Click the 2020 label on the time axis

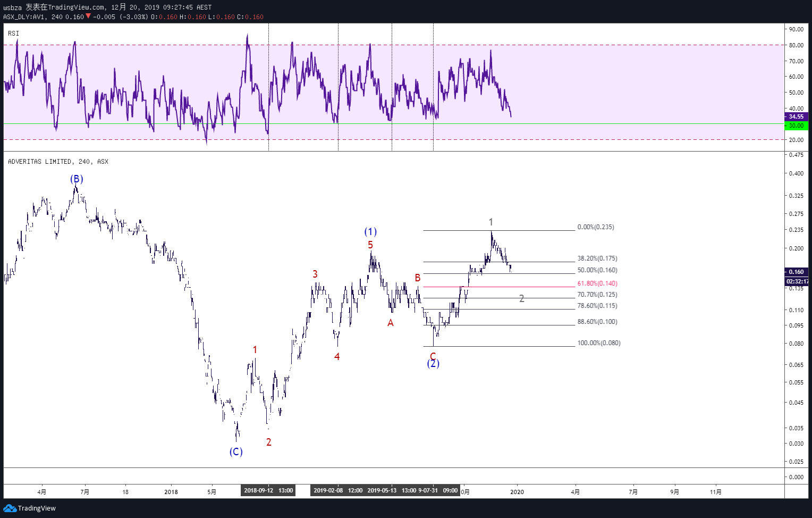tap(517, 492)
